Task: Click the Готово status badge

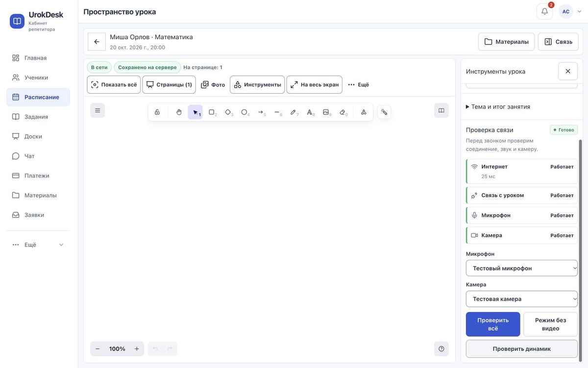Action: pyautogui.click(x=563, y=130)
